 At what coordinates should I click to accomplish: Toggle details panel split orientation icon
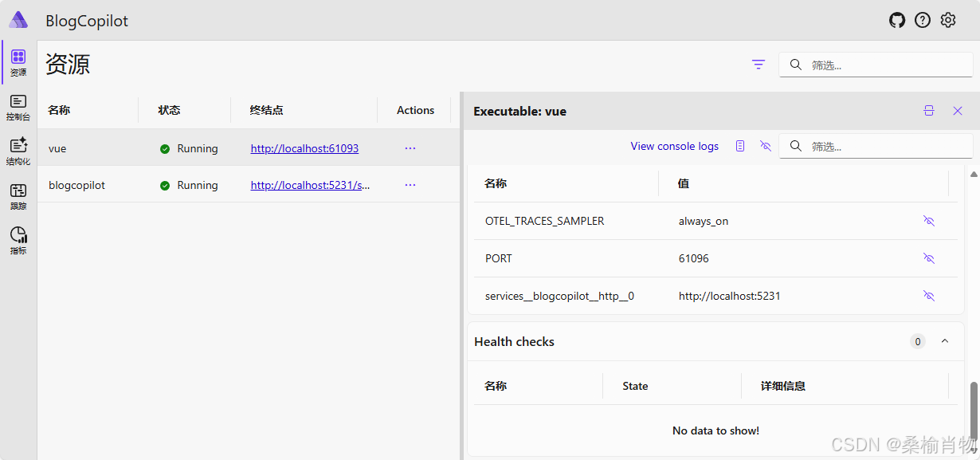click(x=929, y=111)
